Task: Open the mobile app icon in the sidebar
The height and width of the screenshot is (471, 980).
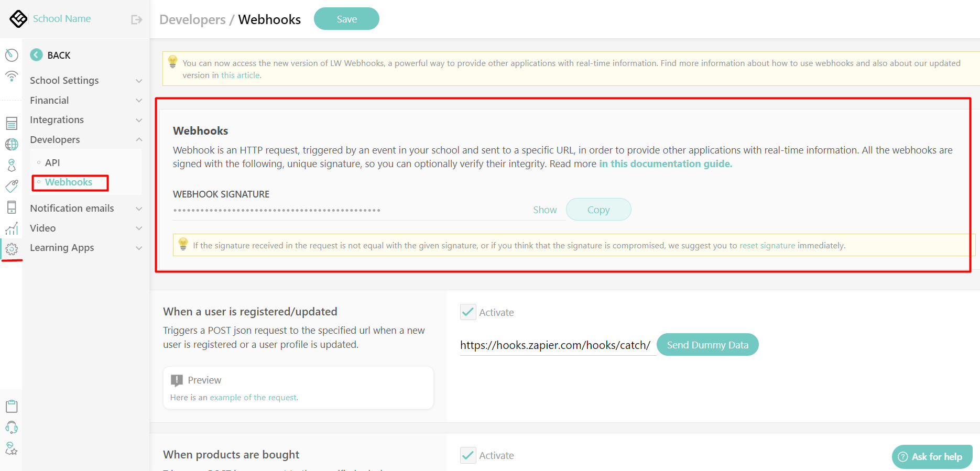Action: pyautogui.click(x=12, y=206)
